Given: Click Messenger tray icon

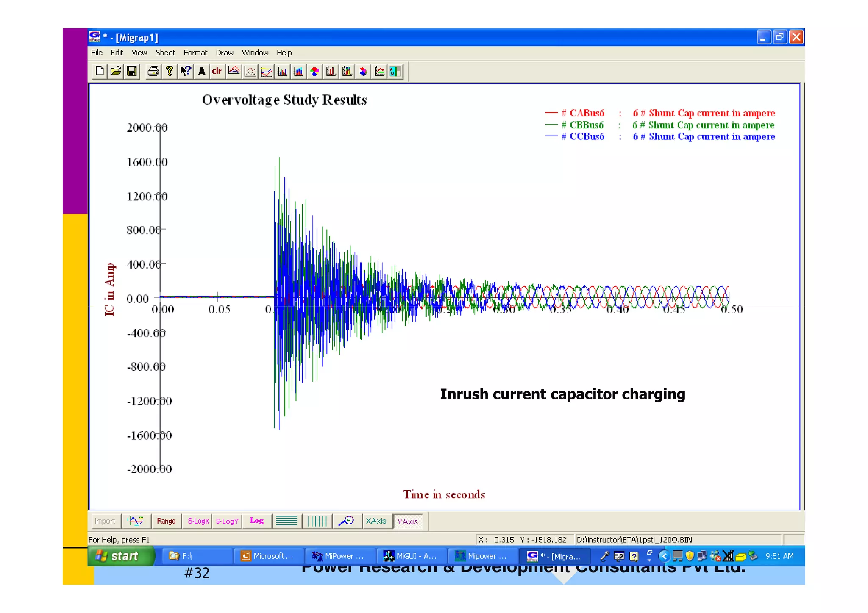Looking at the screenshot, I should coord(715,556).
